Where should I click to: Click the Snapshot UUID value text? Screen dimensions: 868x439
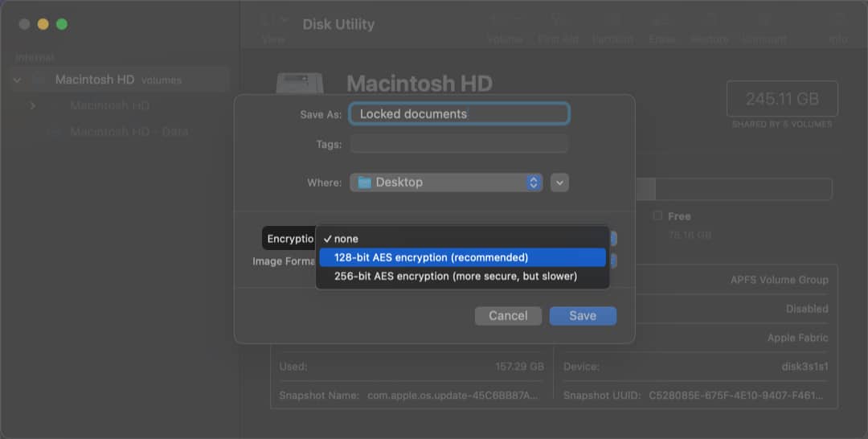(735, 396)
